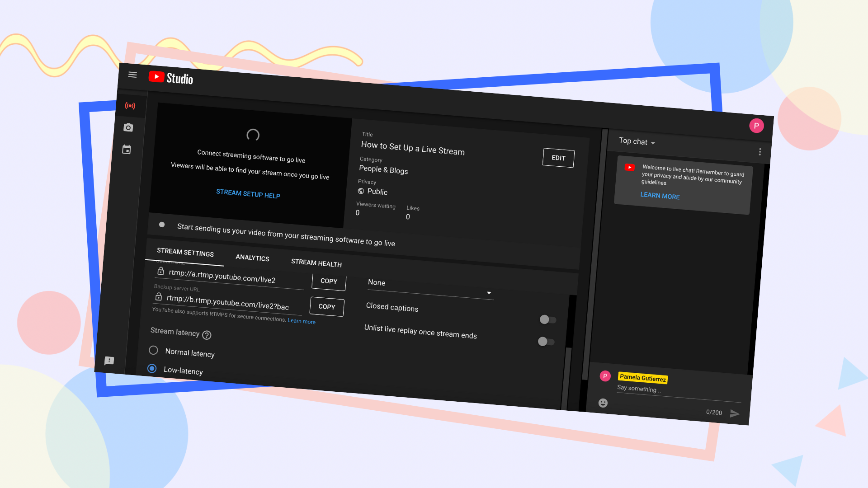Open the Webcam icon in the sidebar
The height and width of the screenshot is (488, 868).
pos(128,127)
